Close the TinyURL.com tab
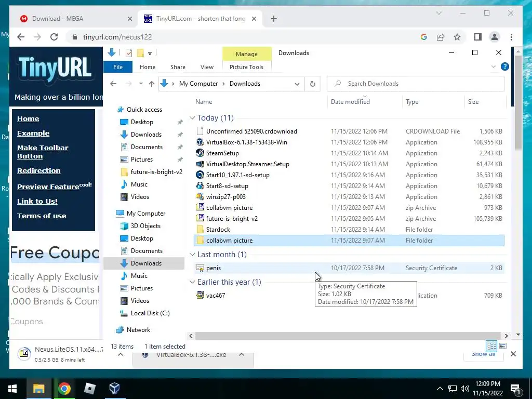Image resolution: width=532 pixels, height=399 pixels. 254,19
